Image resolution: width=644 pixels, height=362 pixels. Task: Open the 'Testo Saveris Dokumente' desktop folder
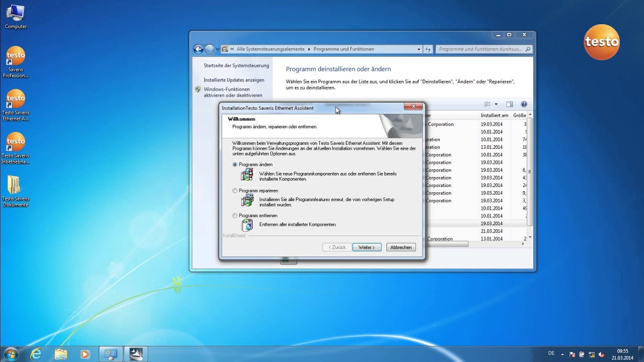[16, 191]
